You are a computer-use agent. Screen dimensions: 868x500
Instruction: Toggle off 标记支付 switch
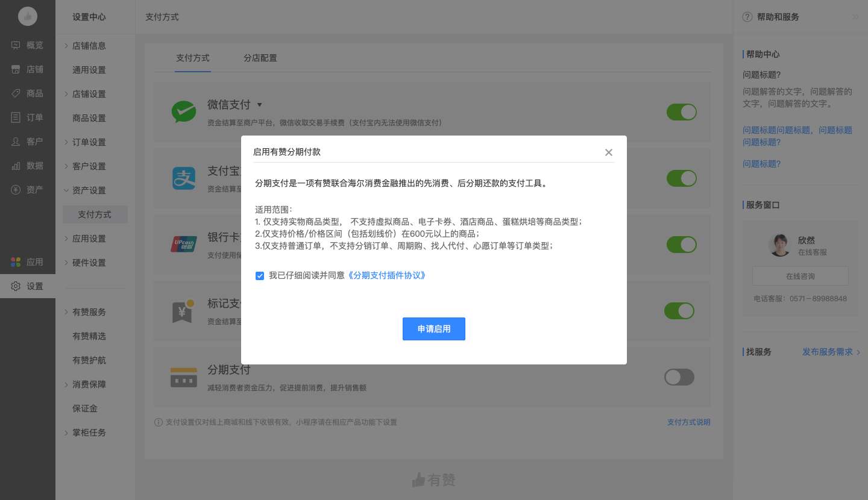point(679,311)
